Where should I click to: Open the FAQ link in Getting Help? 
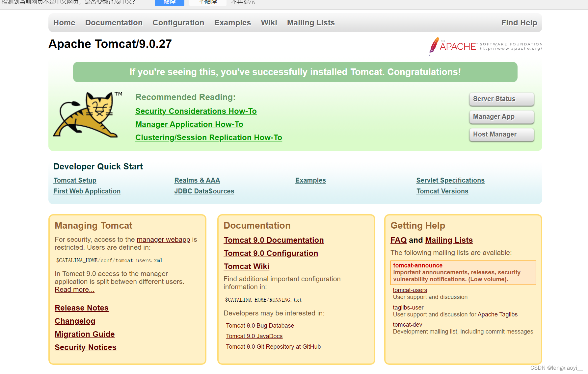[x=399, y=240]
